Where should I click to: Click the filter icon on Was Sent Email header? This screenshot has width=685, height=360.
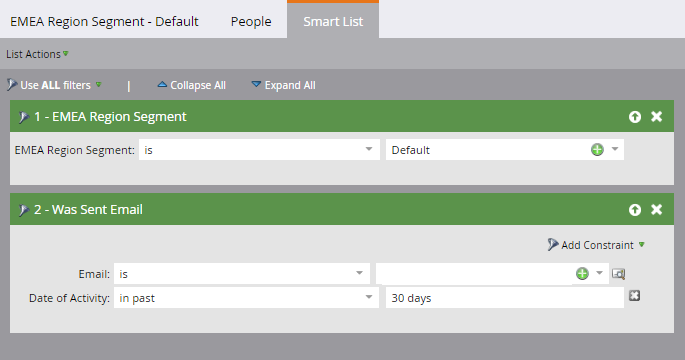tap(23, 210)
